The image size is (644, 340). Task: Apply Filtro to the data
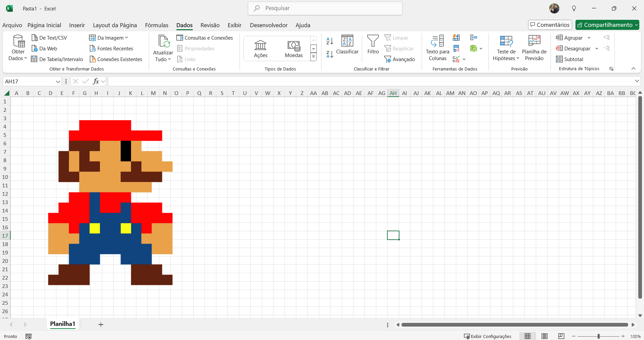373,45
